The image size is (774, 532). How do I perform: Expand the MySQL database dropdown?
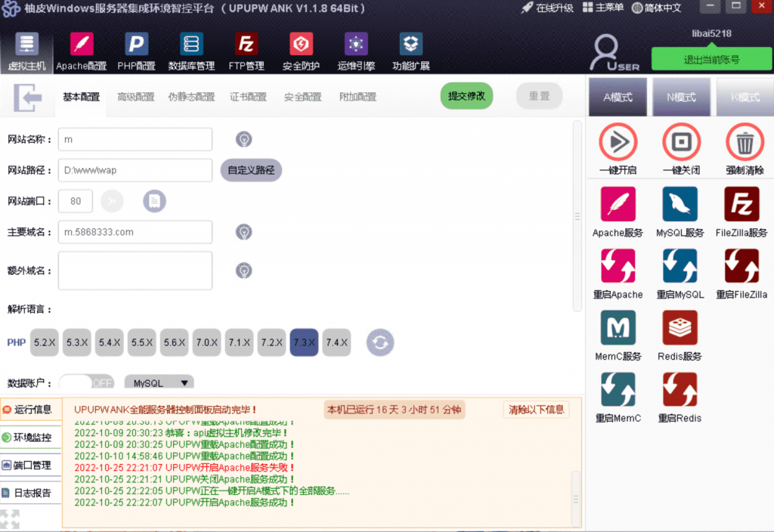coord(159,383)
